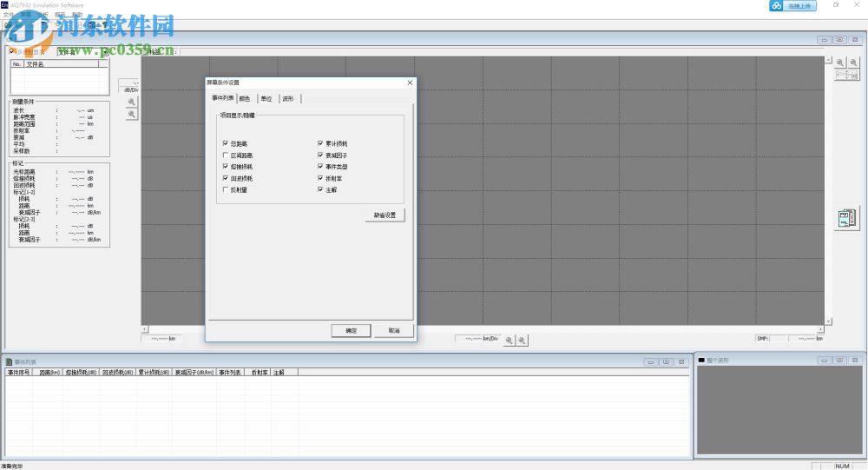Enable the 反射量 checkbox
The height and width of the screenshot is (470, 868).
(x=226, y=189)
